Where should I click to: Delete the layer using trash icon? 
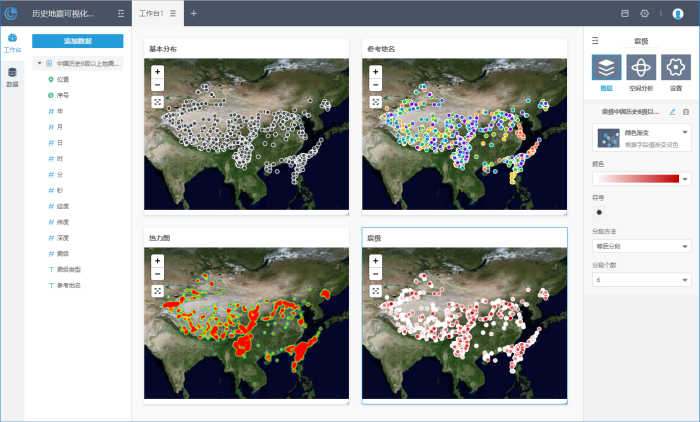[x=686, y=112]
